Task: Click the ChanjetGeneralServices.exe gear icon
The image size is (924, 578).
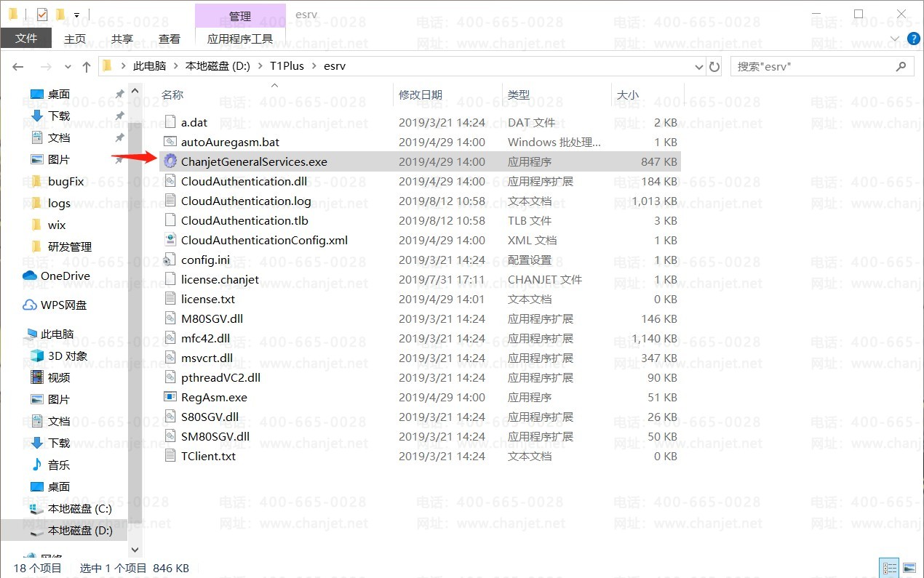Action: [x=170, y=161]
